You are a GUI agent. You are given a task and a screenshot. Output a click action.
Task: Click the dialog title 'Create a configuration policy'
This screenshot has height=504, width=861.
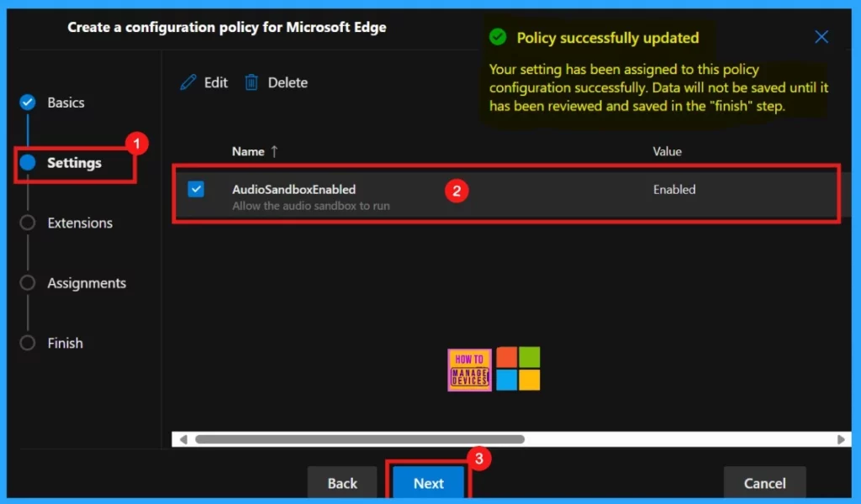(x=227, y=28)
